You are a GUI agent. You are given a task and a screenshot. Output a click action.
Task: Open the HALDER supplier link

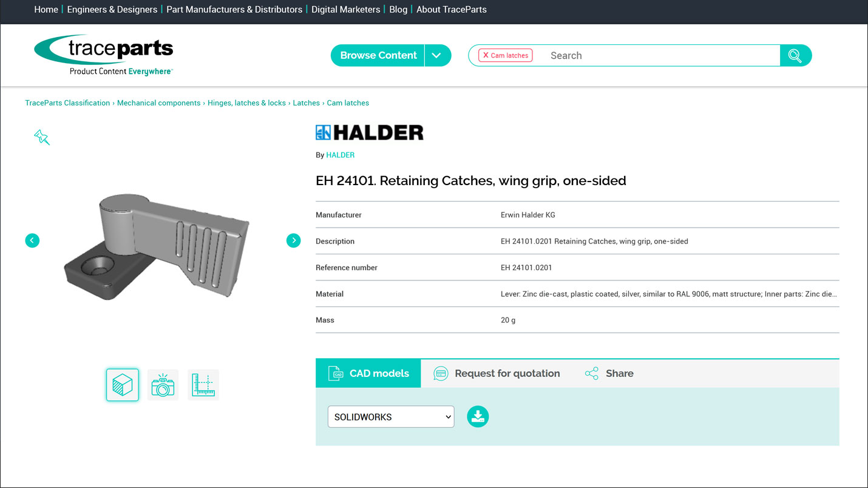pos(341,155)
